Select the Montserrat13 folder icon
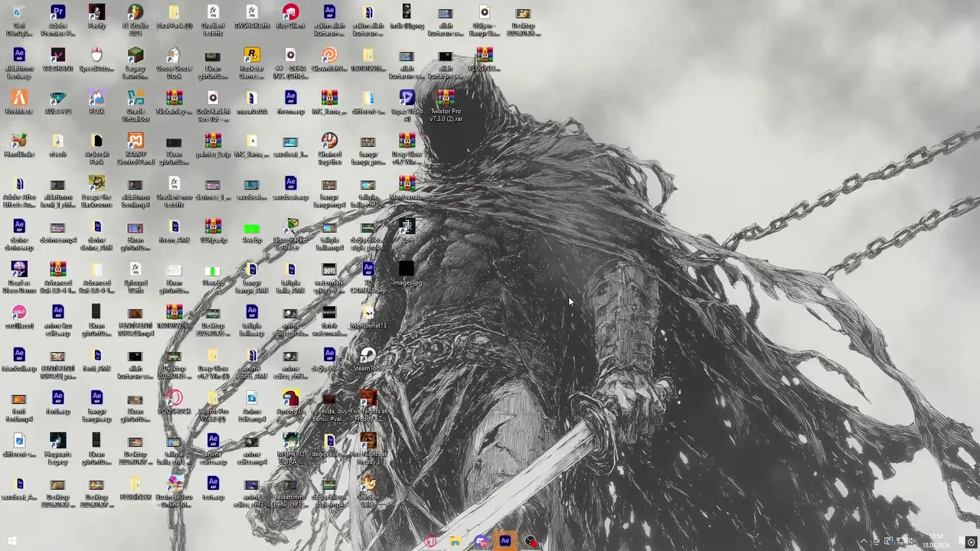980x551 pixels. click(x=368, y=317)
